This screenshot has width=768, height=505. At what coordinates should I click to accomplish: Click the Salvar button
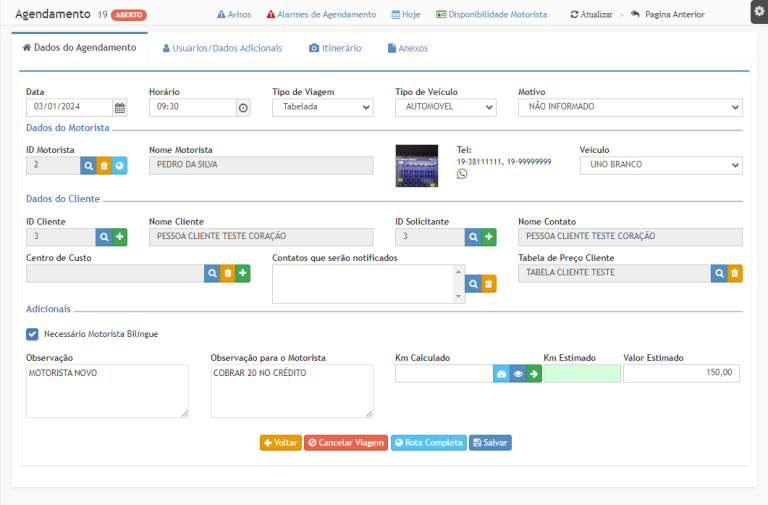click(x=490, y=442)
